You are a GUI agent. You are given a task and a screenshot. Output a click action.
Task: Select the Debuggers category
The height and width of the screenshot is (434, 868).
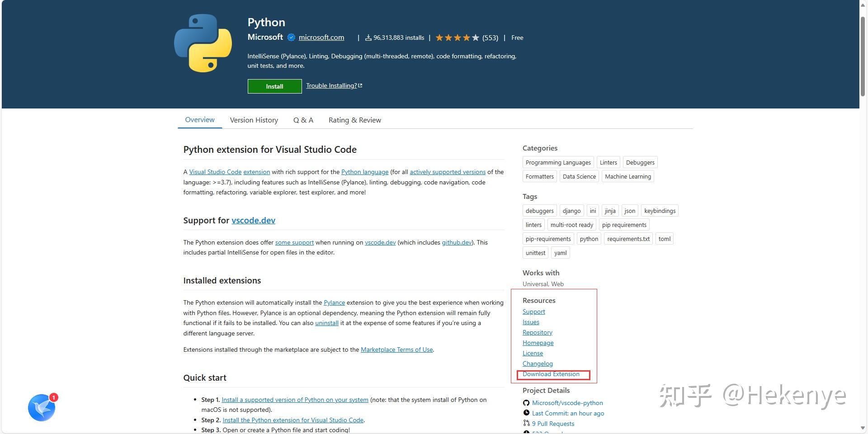[640, 162]
